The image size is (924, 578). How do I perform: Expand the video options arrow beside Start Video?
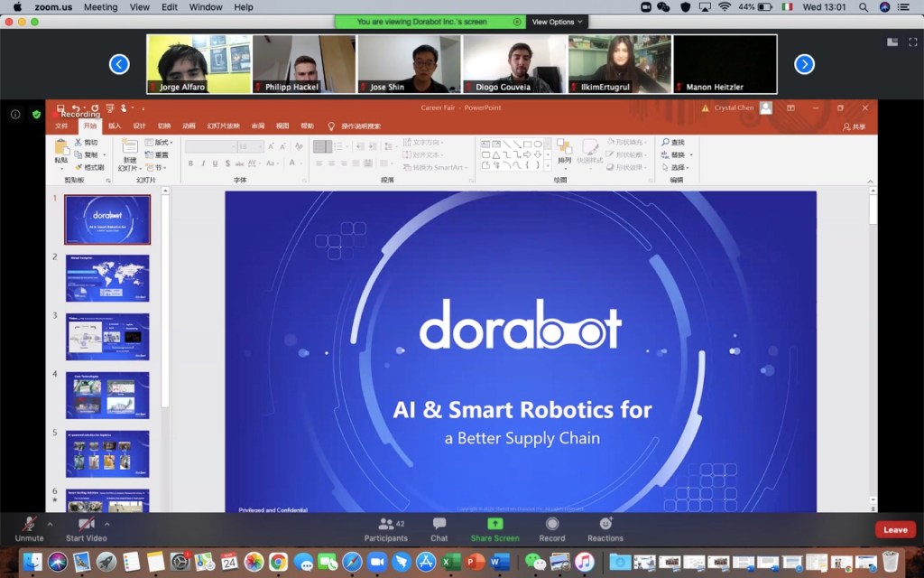(x=107, y=524)
